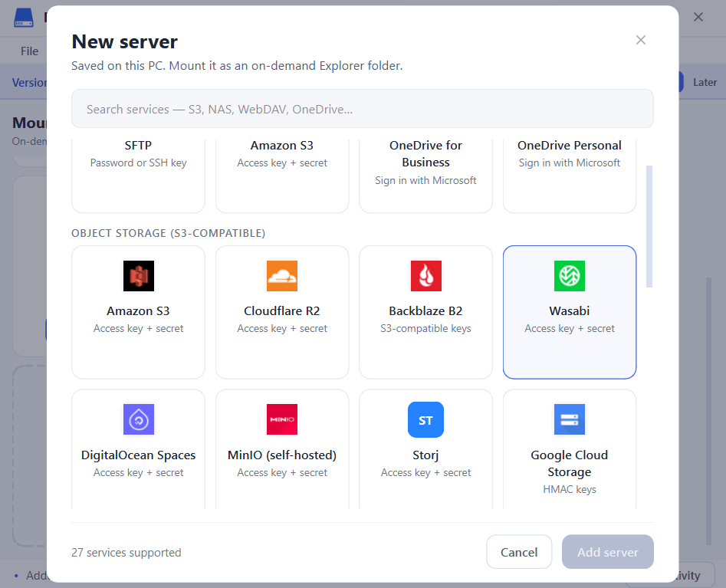Click the Search services input field
Viewport: 726px width, 588px height.
[363, 109]
